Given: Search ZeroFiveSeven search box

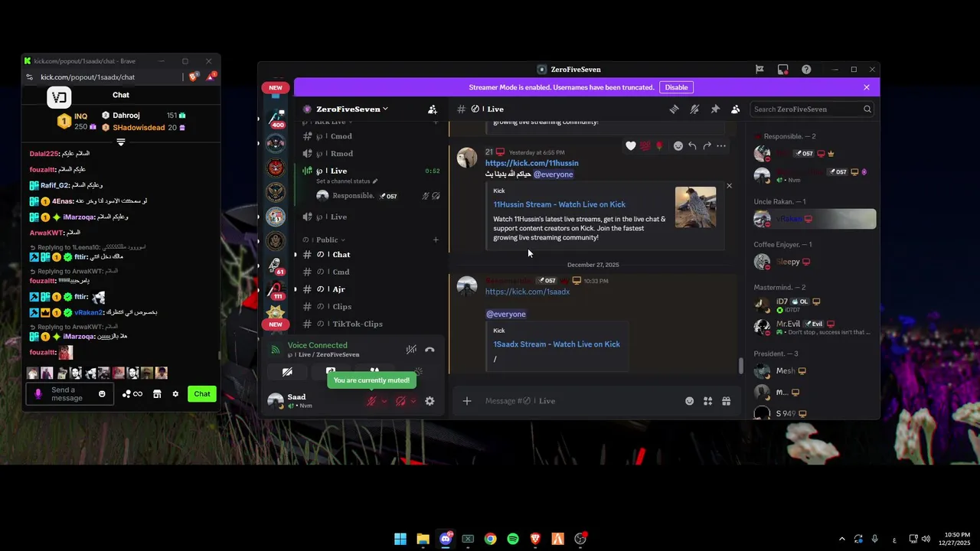Looking at the screenshot, I should [812, 109].
